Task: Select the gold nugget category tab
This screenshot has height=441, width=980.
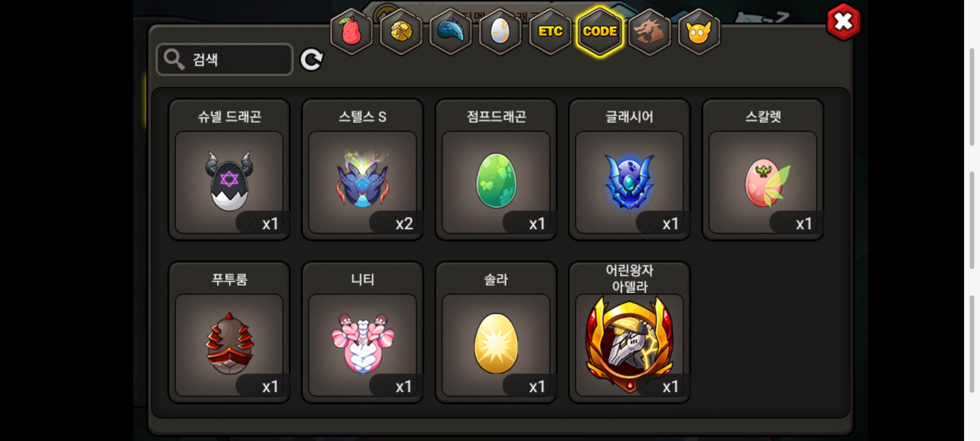Action: (x=401, y=31)
